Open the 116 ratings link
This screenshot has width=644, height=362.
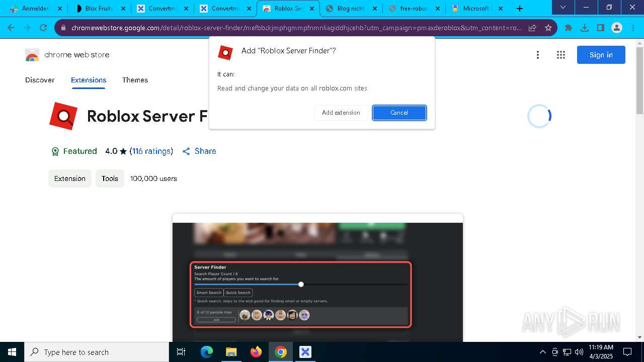tap(151, 151)
